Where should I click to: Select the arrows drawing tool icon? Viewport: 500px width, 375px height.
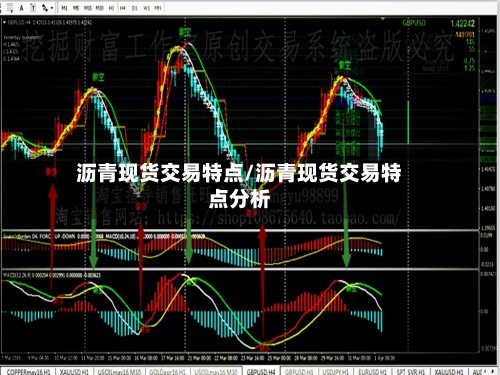click(x=45, y=8)
